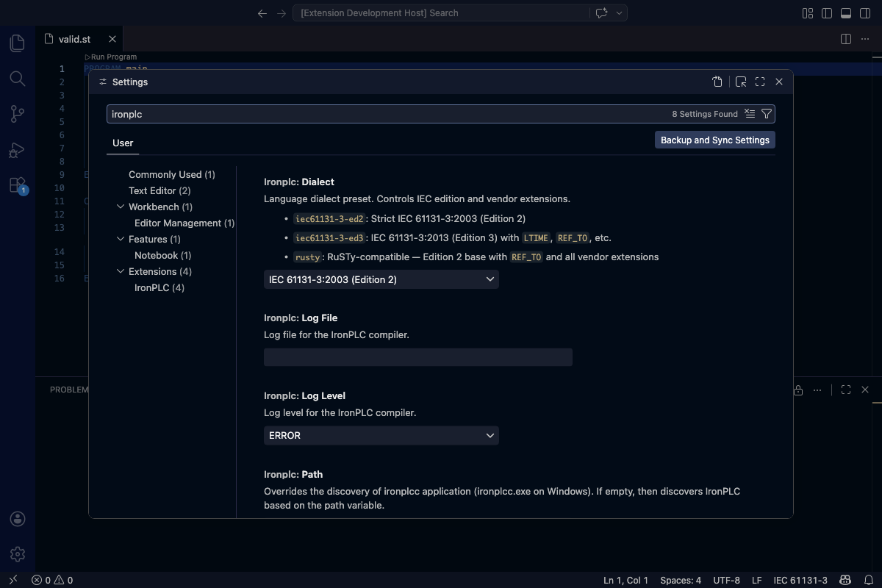Open the Search view in activity bar
This screenshot has width=882, height=588.
pyautogui.click(x=18, y=79)
